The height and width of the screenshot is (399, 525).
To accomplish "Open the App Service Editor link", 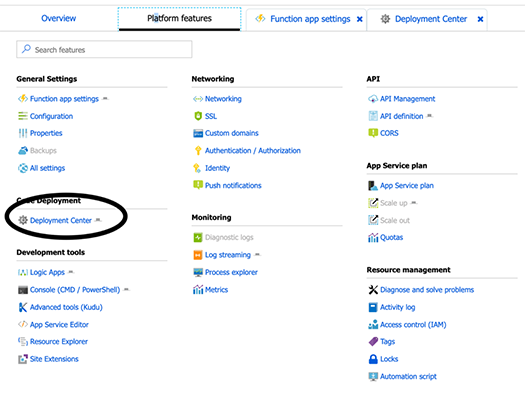I will (59, 325).
